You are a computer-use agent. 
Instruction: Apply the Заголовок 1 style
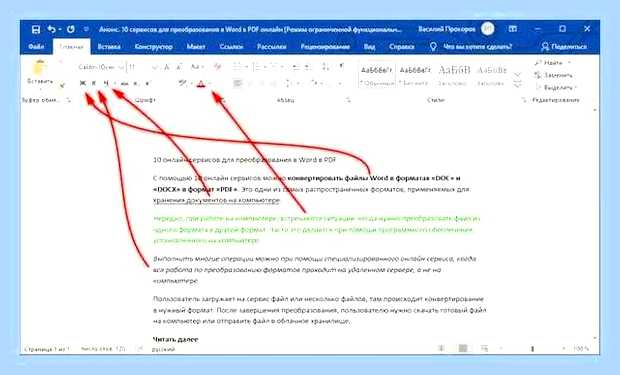tap(454, 75)
